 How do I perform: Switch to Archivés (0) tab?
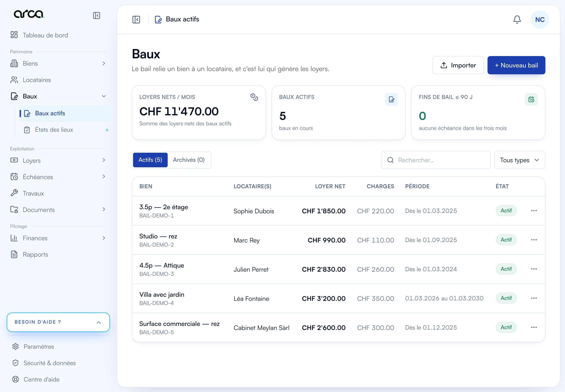(x=189, y=160)
